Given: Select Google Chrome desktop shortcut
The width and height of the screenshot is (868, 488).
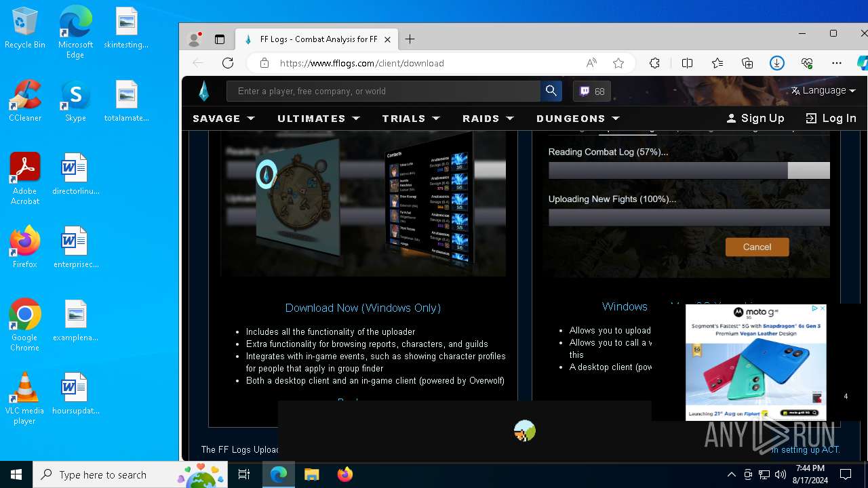Looking at the screenshot, I should click(x=25, y=325).
